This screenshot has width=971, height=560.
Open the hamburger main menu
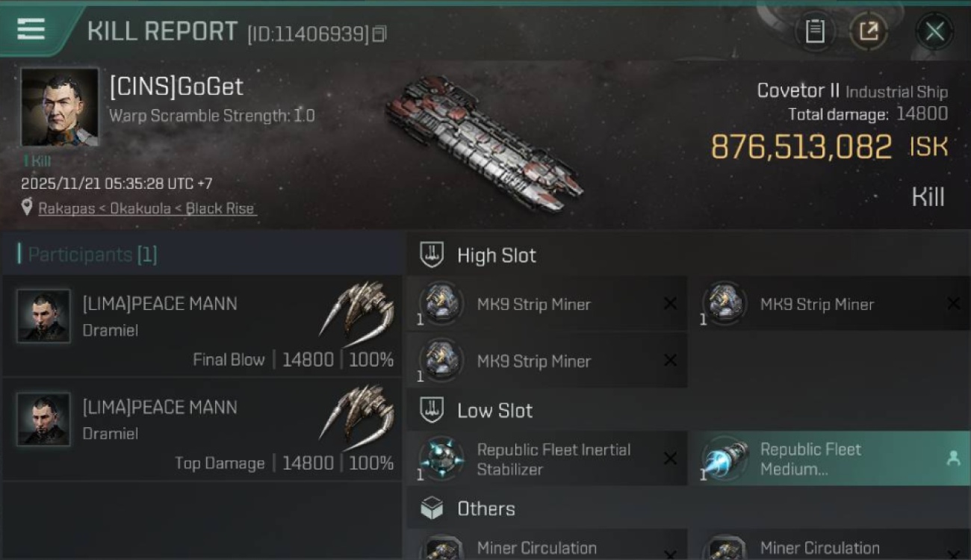[x=31, y=30]
